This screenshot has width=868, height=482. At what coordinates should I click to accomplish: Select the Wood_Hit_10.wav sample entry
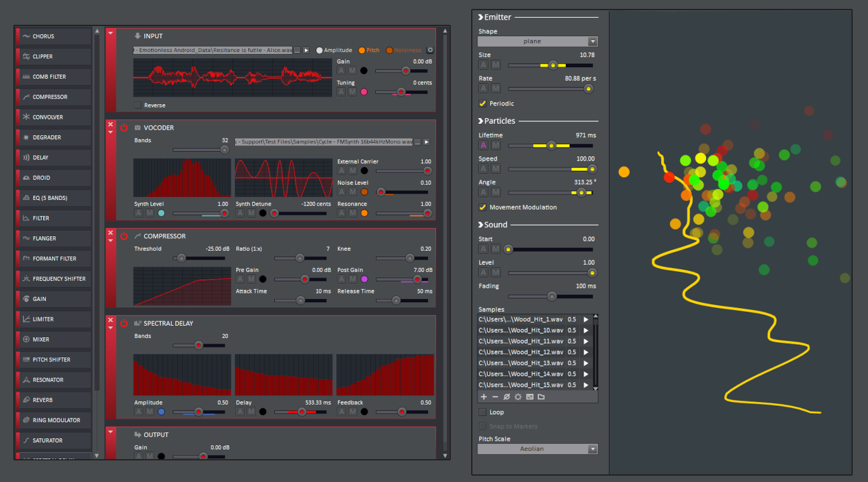(x=521, y=330)
